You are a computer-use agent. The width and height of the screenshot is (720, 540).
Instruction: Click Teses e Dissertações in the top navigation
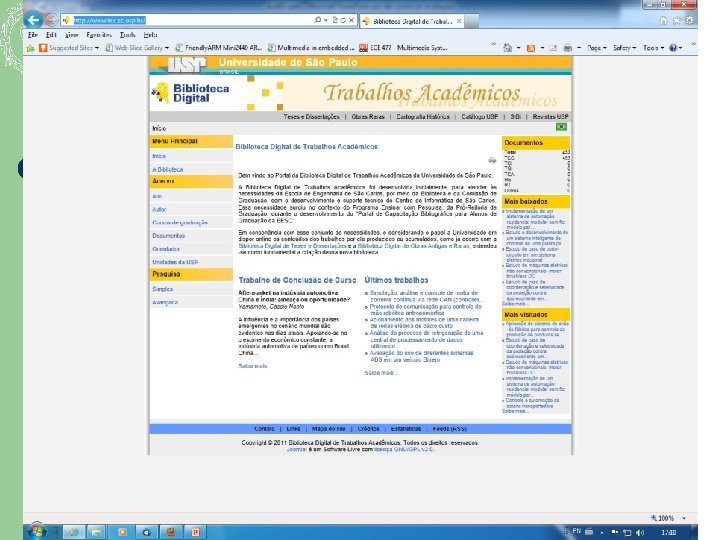click(311, 117)
